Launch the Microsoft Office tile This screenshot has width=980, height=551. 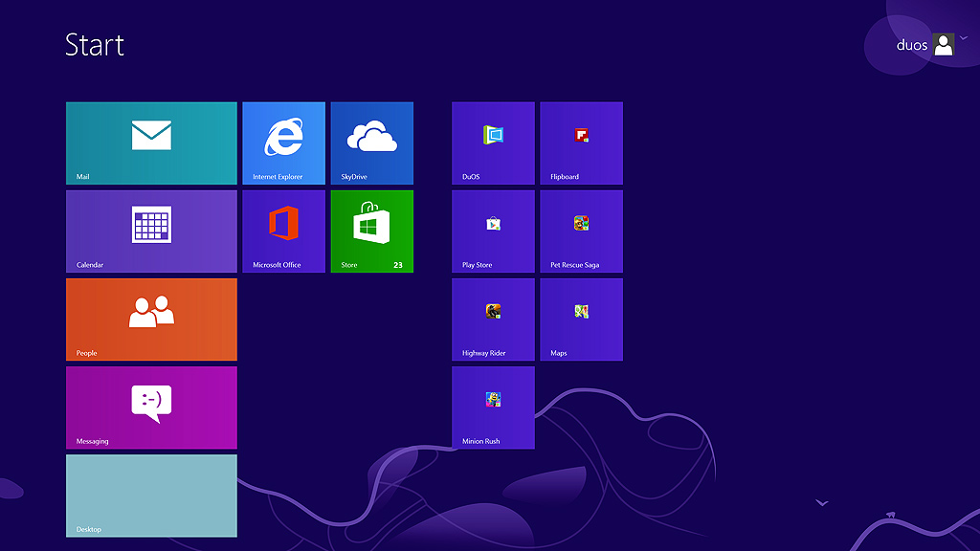(x=283, y=231)
